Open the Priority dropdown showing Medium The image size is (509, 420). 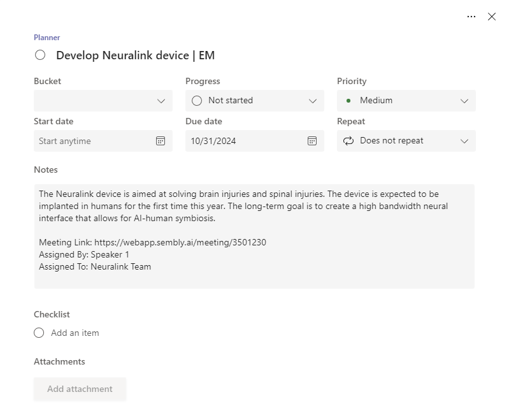(x=406, y=101)
